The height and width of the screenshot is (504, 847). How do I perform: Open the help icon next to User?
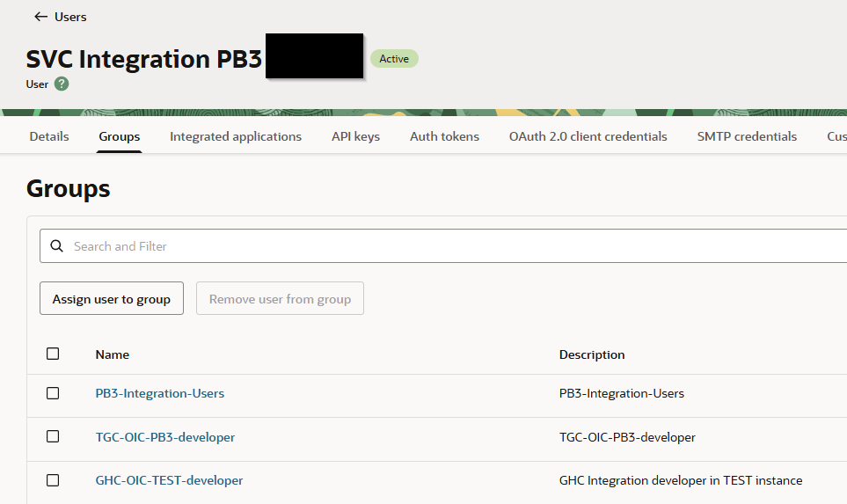[x=62, y=84]
